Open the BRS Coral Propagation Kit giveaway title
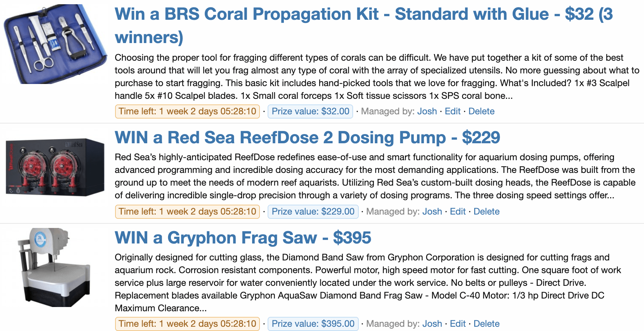This screenshot has height=331, width=644. [x=364, y=25]
